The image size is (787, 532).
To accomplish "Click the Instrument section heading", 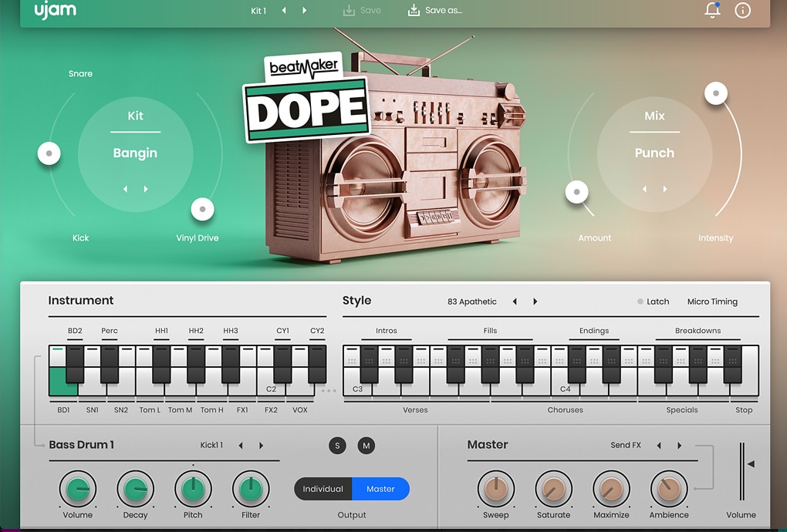I will click(x=81, y=301).
